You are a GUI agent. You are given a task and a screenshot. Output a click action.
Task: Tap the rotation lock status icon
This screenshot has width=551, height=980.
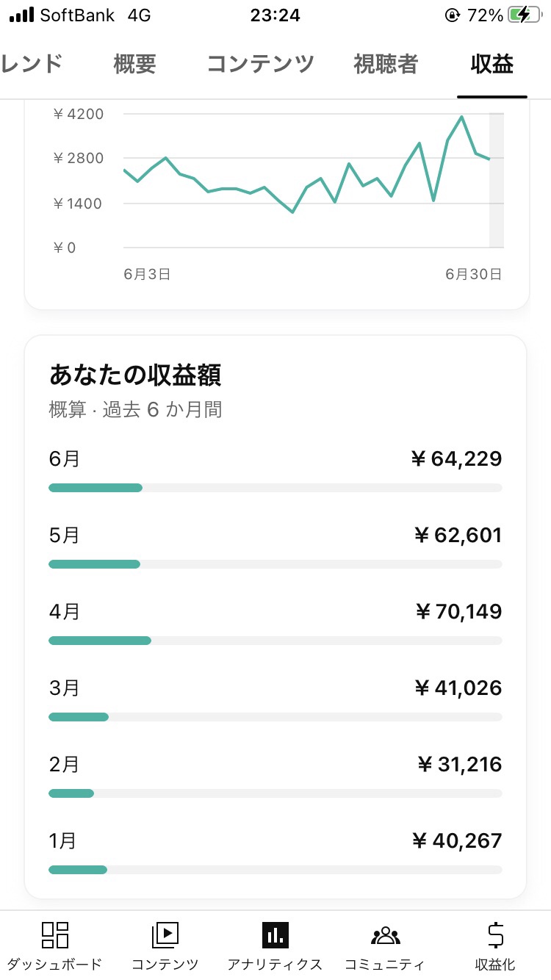tap(451, 15)
